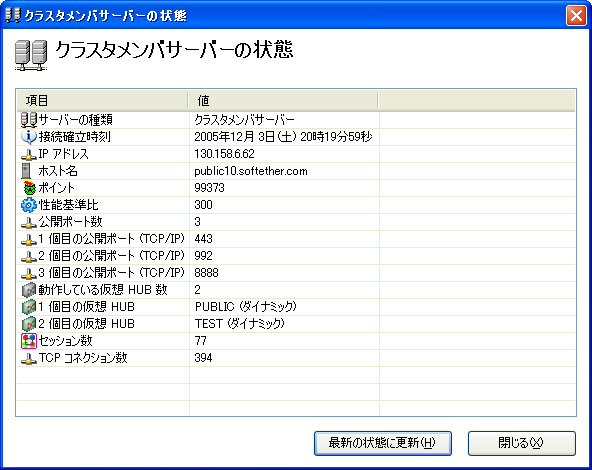Close the dialog with the red X
This screenshot has width=592, height=470.
(576, 16)
